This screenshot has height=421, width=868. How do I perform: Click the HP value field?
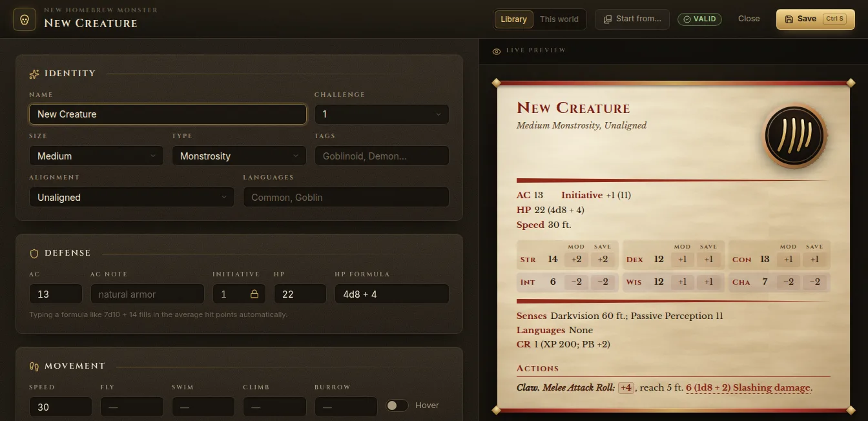pos(300,294)
